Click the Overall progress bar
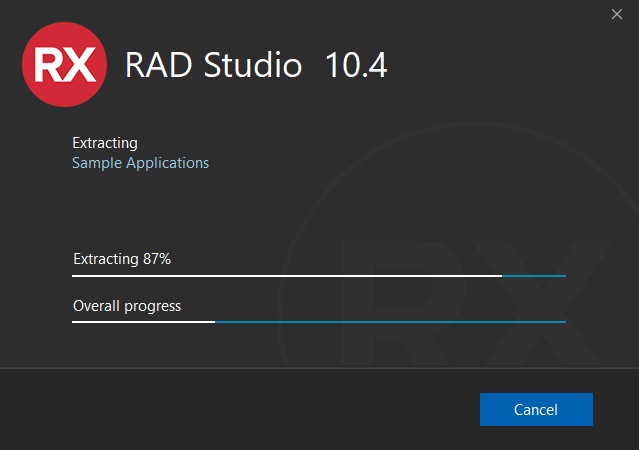The image size is (639, 450). 319,322
